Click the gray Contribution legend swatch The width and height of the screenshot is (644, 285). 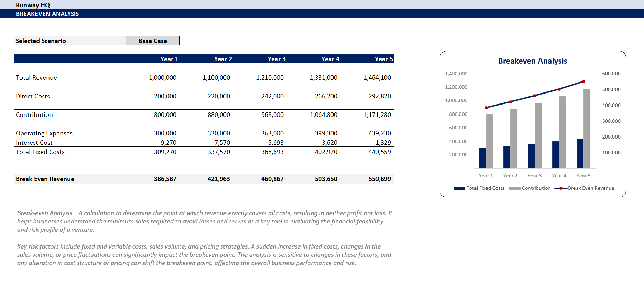tap(514, 188)
